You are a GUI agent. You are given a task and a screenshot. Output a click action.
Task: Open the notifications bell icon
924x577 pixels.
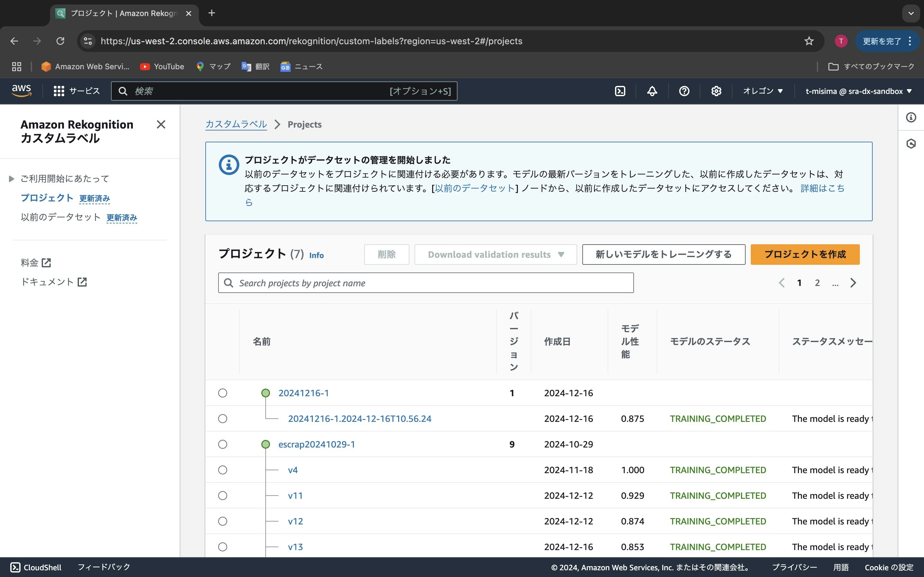click(x=652, y=91)
